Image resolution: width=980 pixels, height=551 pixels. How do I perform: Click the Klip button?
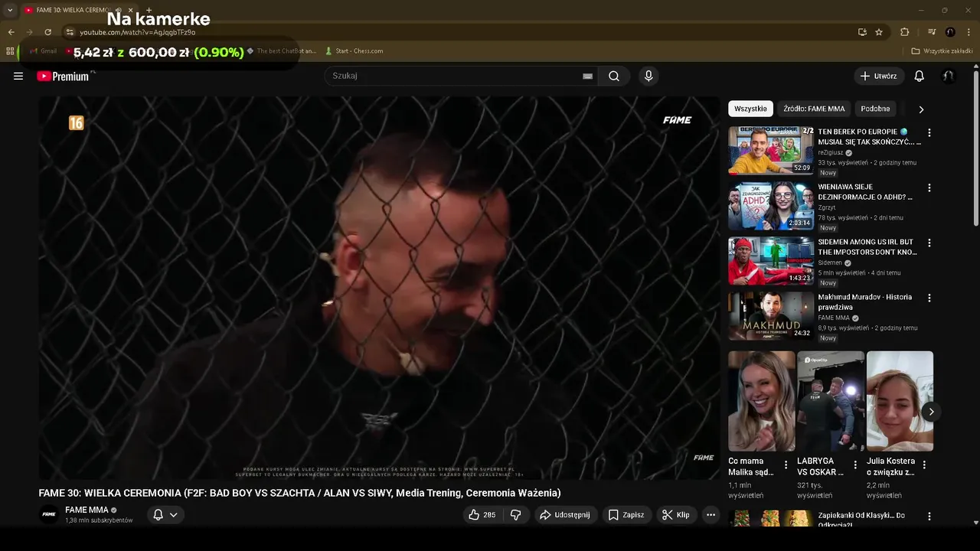676,515
